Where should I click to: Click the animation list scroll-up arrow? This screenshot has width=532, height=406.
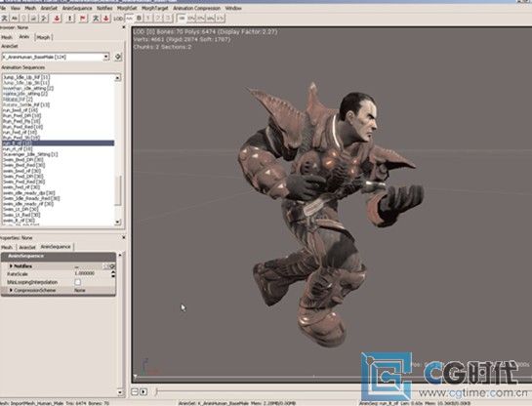pyautogui.click(x=118, y=78)
